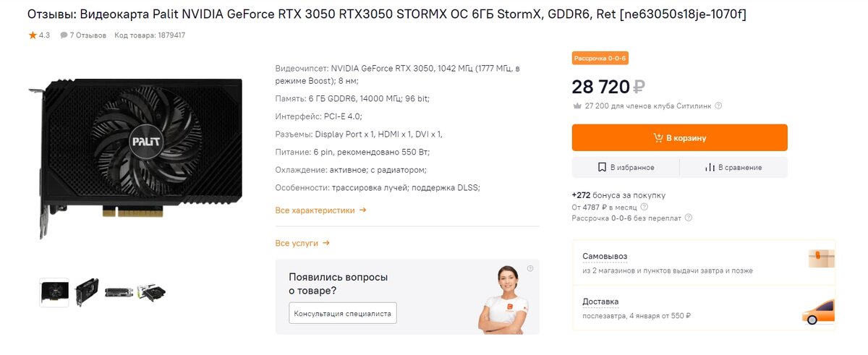Expand Все услуги link
Image resolution: width=868 pixels, height=355 pixels.
[302, 243]
